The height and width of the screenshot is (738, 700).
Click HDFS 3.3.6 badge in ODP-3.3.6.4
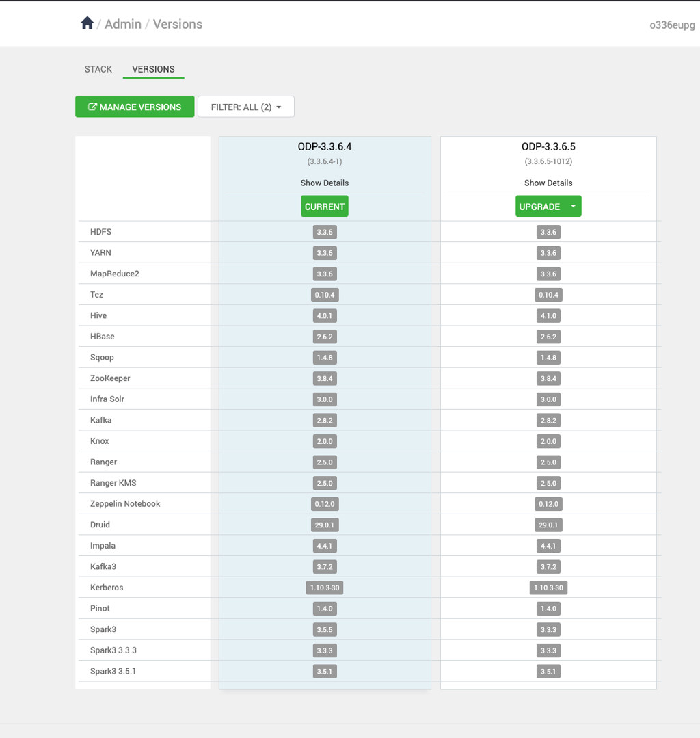point(325,232)
